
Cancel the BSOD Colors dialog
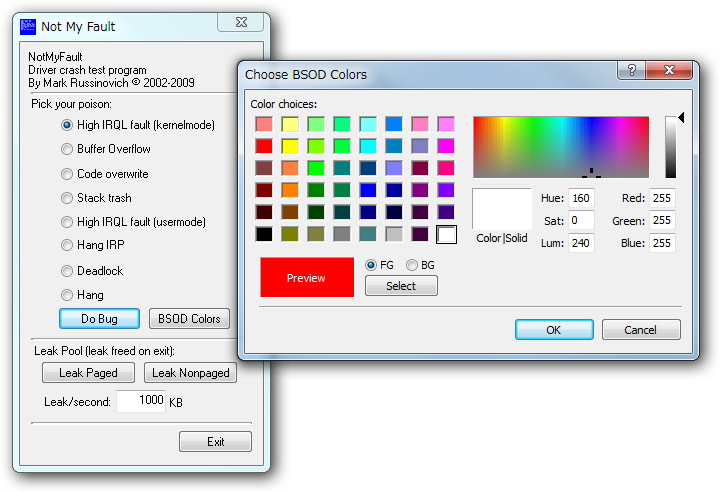click(x=641, y=330)
